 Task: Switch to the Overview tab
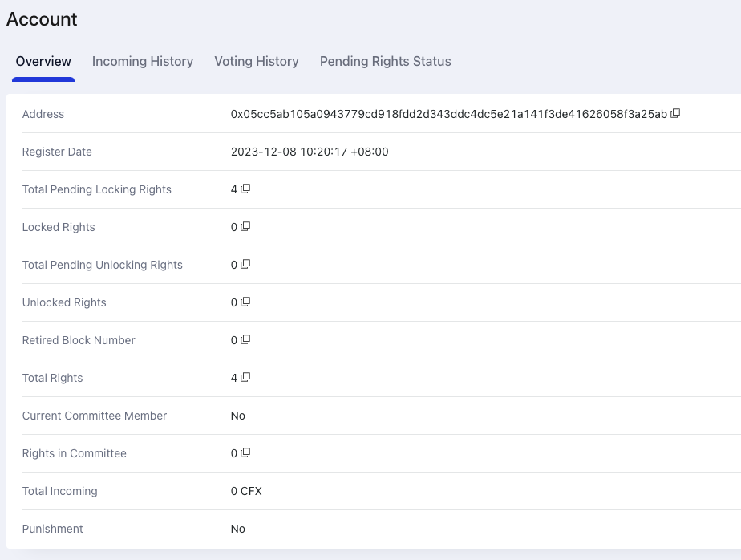(43, 62)
